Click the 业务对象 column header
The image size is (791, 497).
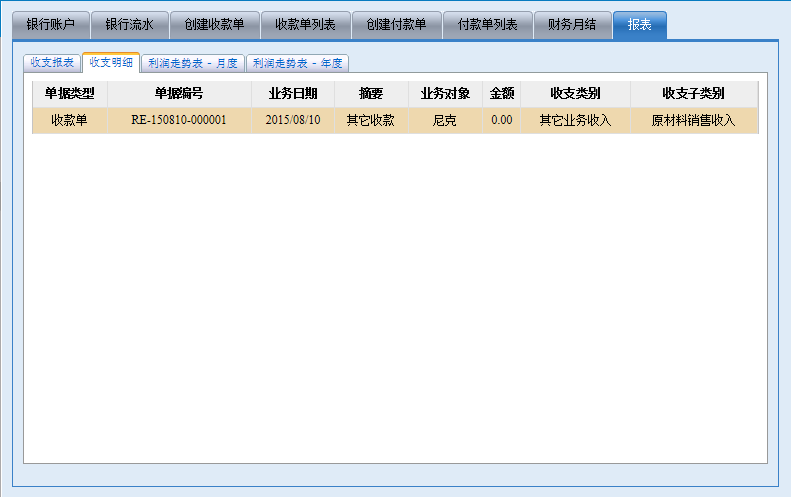[445, 93]
